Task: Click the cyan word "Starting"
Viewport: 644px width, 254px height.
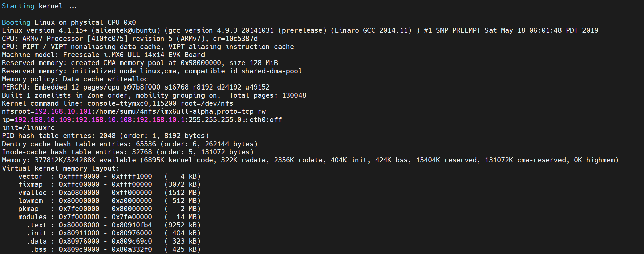Action: coord(18,6)
